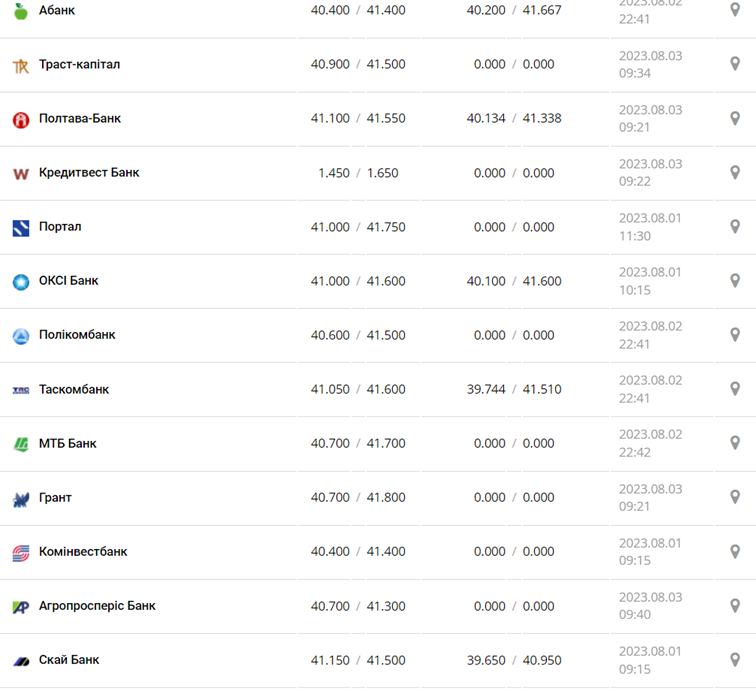
Task: Click map pin in МТБ Банк row
Action: tap(735, 442)
